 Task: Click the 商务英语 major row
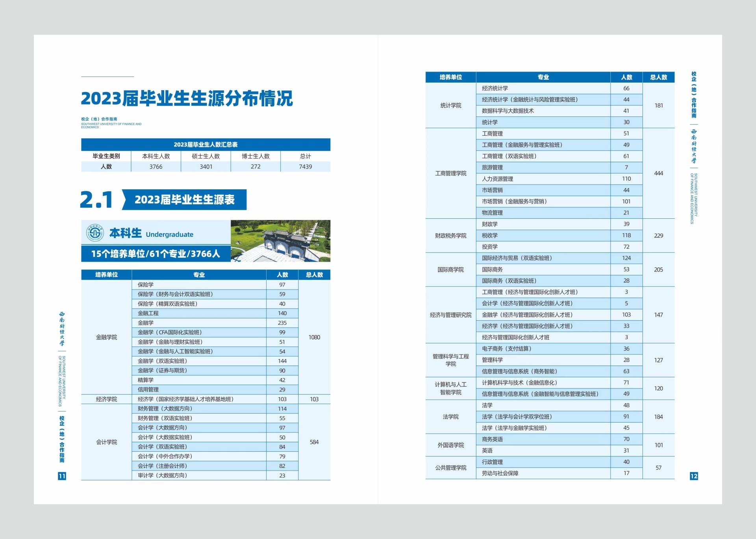pyautogui.click(x=560, y=439)
